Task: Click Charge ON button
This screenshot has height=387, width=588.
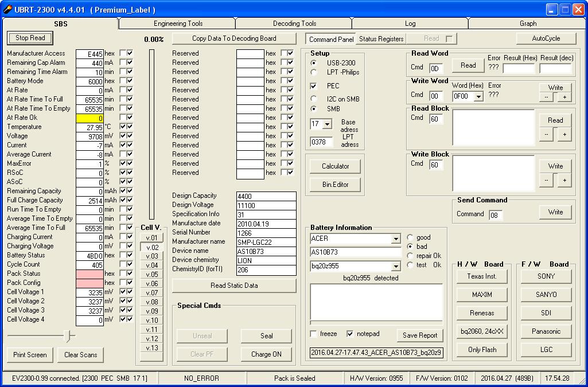Action: (x=266, y=354)
